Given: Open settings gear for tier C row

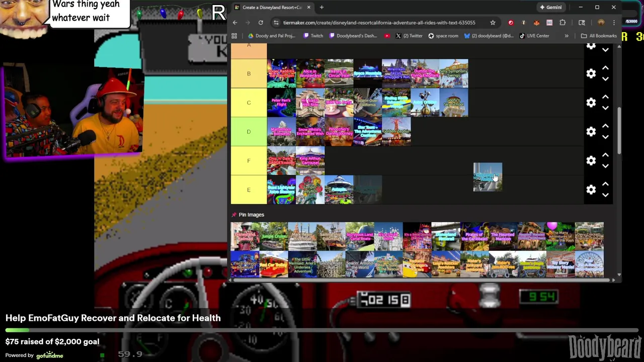Looking at the screenshot, I should click(x=591, y=103).
